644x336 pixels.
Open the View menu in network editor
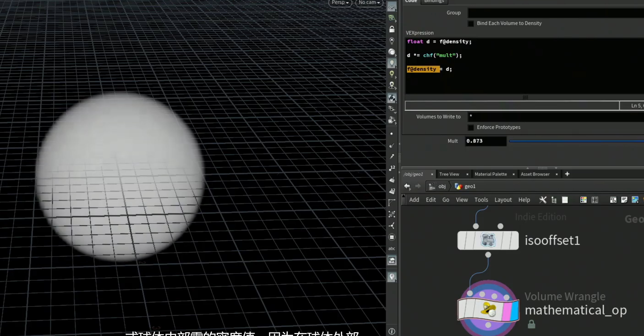click(462, 200)
